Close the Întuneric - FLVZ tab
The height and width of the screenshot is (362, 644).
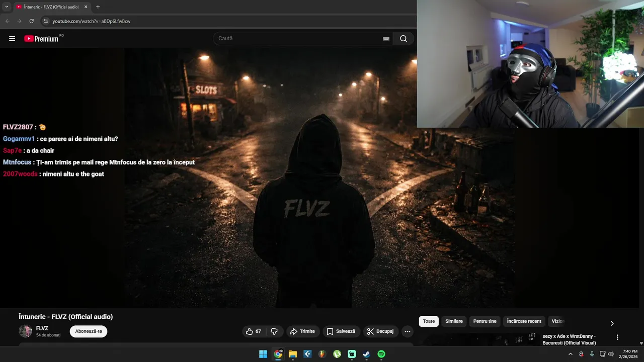click(86, 7)
